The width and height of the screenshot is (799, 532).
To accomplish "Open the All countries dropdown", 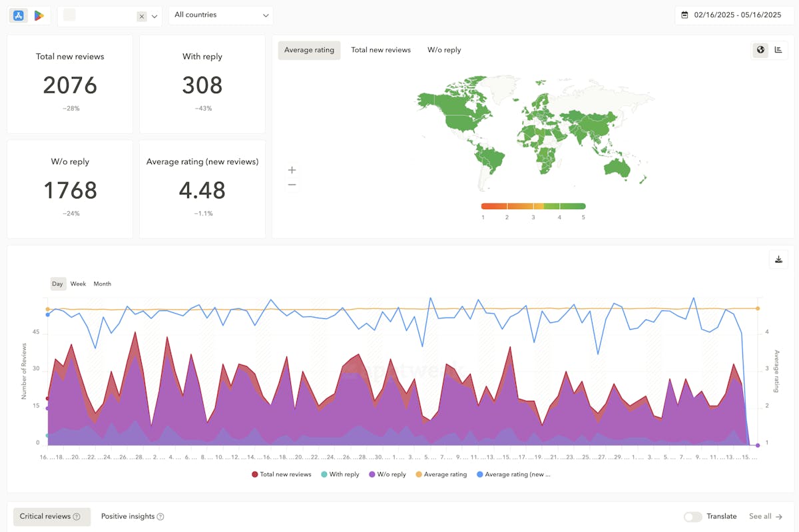I will pyautogui.click(x=221, y=15).
